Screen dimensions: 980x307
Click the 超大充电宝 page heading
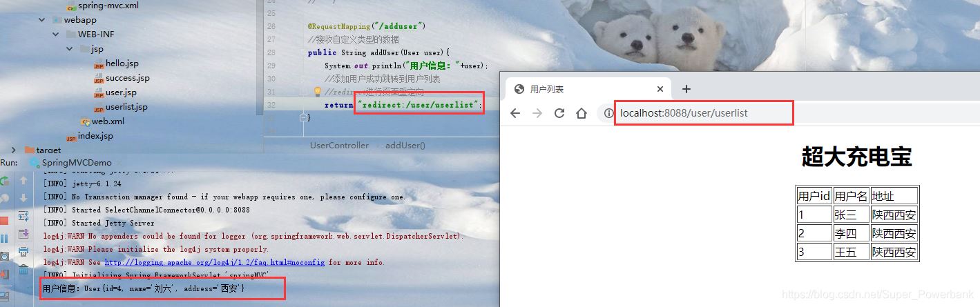coord(856,157)
